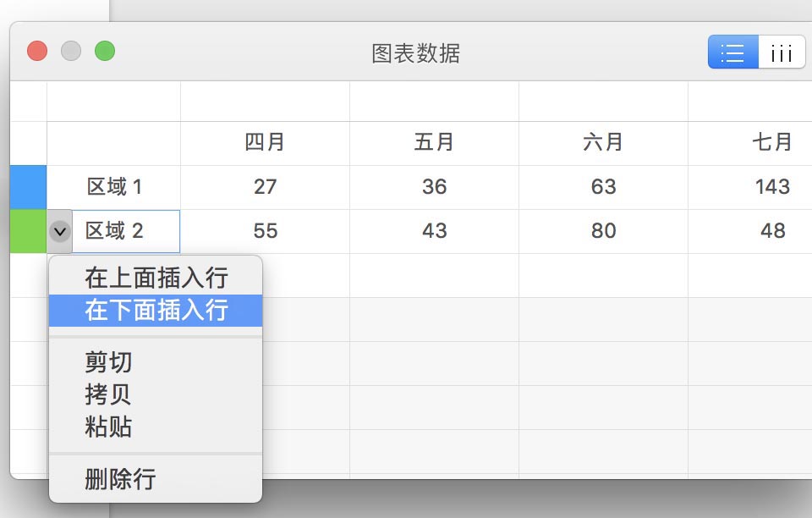This screenshot has height=518, width=812.
Task: Select the cell containing 27
Action: [x=265, y=187]
